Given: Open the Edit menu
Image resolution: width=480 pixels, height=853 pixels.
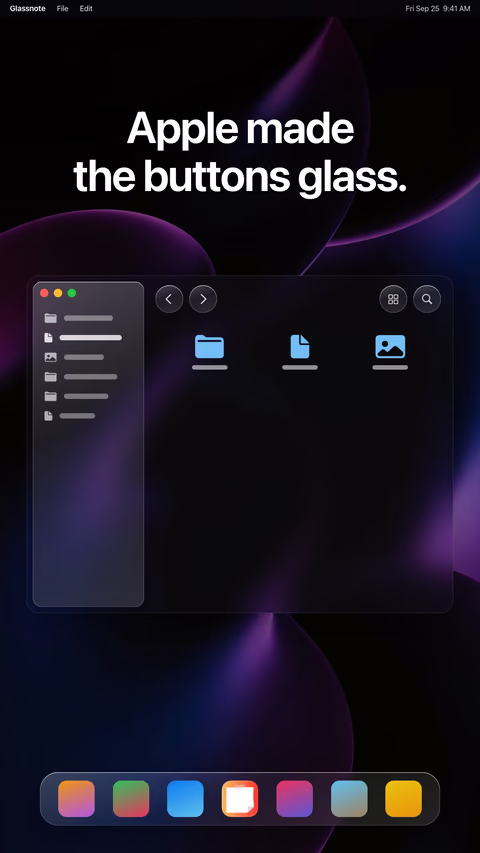Looking at the screenshot, I should (86, 9).
